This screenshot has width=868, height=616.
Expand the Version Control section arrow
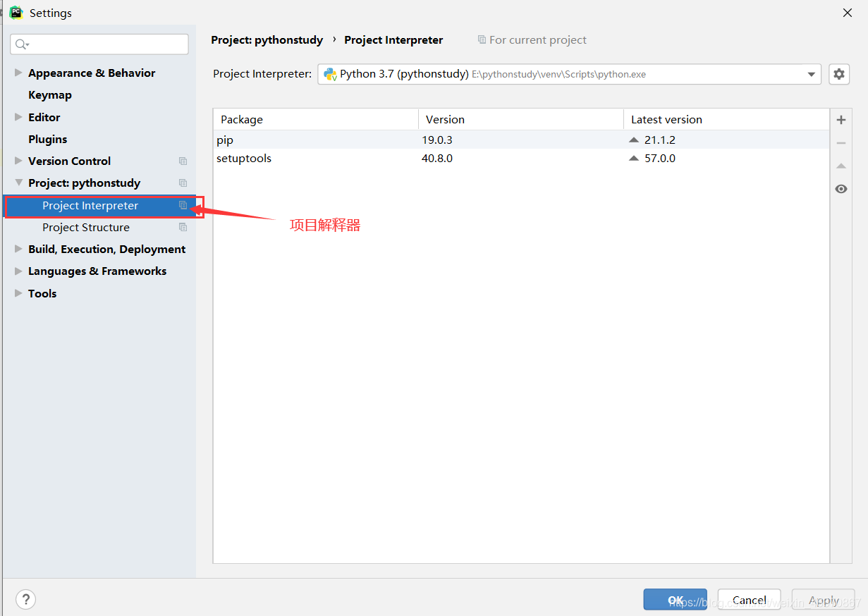point(18,161)
